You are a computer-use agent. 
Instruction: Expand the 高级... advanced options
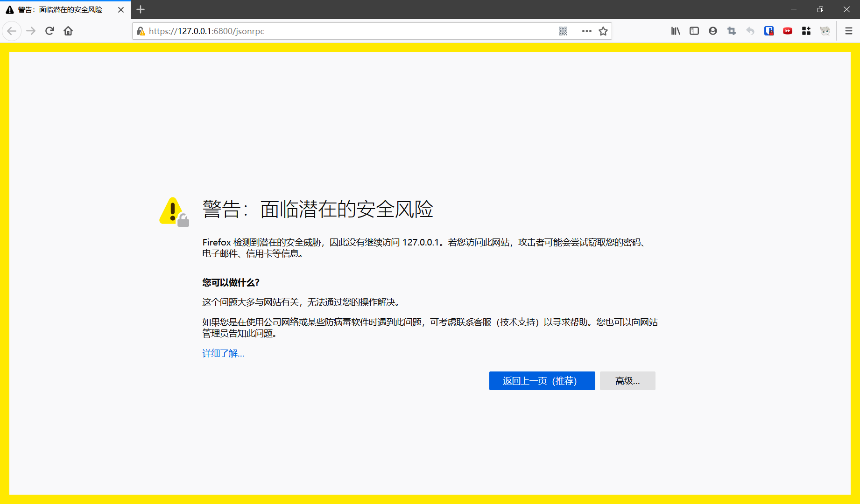coord(627,381)
